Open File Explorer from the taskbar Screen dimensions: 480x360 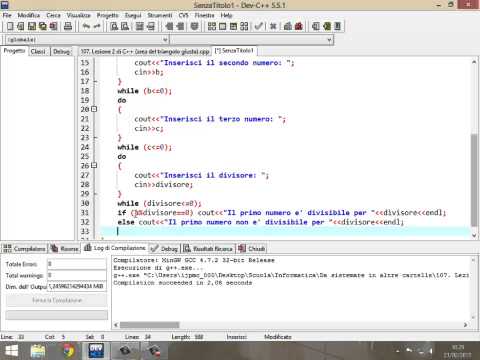click(x=38, y=351)
